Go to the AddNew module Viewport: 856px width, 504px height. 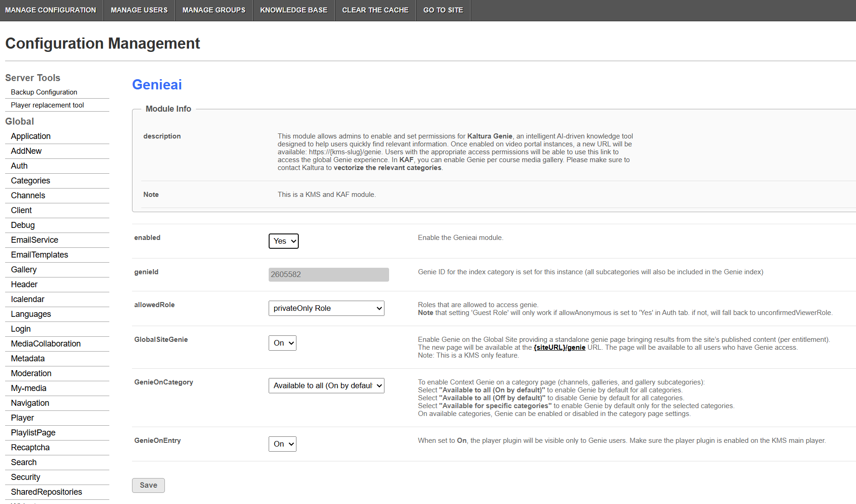point(26,151)
